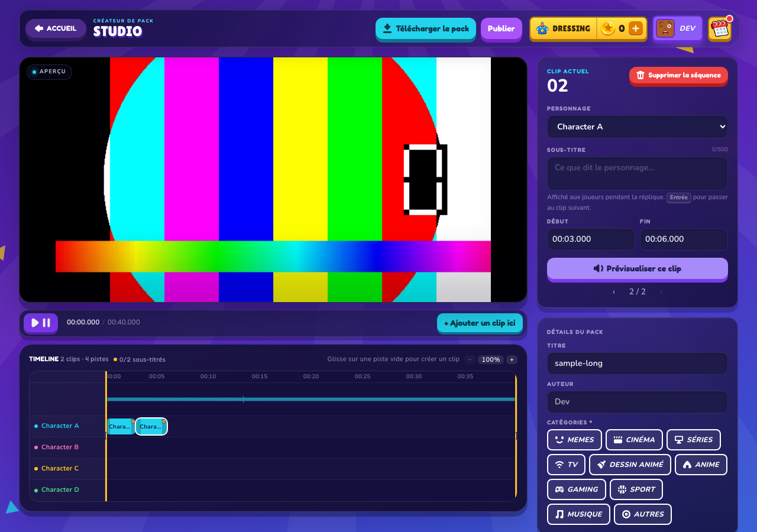Open the Personnage dropdown showing Character A

(638, 126)
